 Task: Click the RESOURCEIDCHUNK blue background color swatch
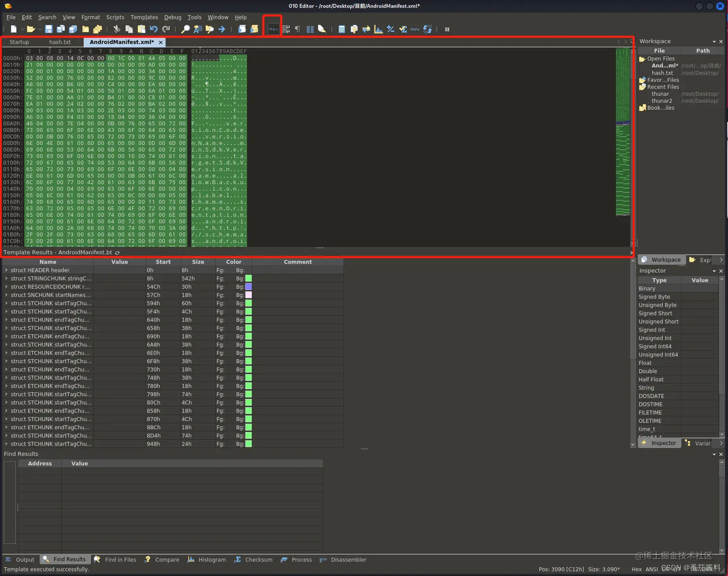click(x=249, y=287)
